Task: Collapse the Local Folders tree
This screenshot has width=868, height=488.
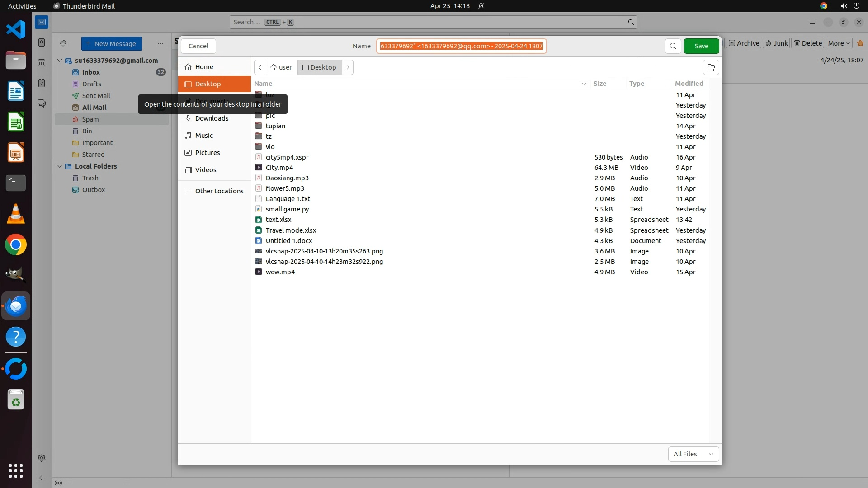Action: click(x=60, y=166)
